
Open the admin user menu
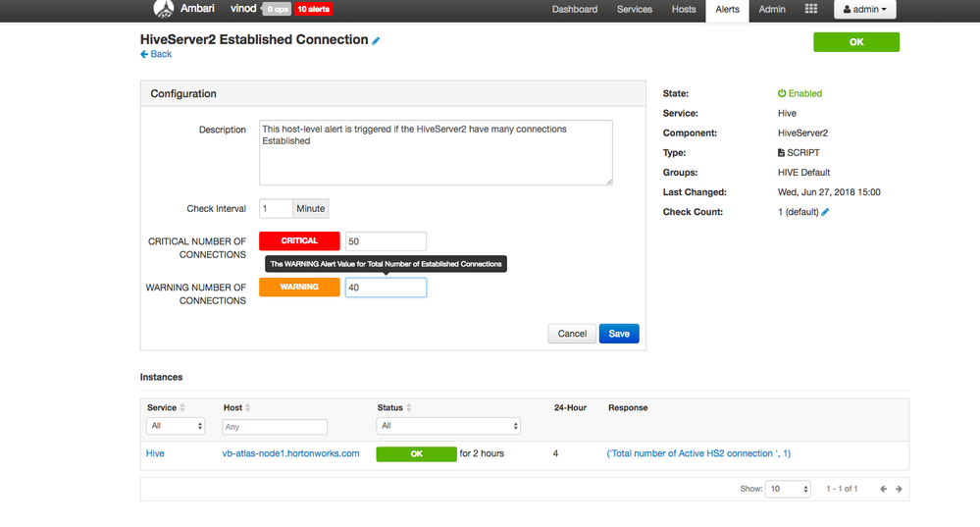pyautogui.click(x=865, y=10)
